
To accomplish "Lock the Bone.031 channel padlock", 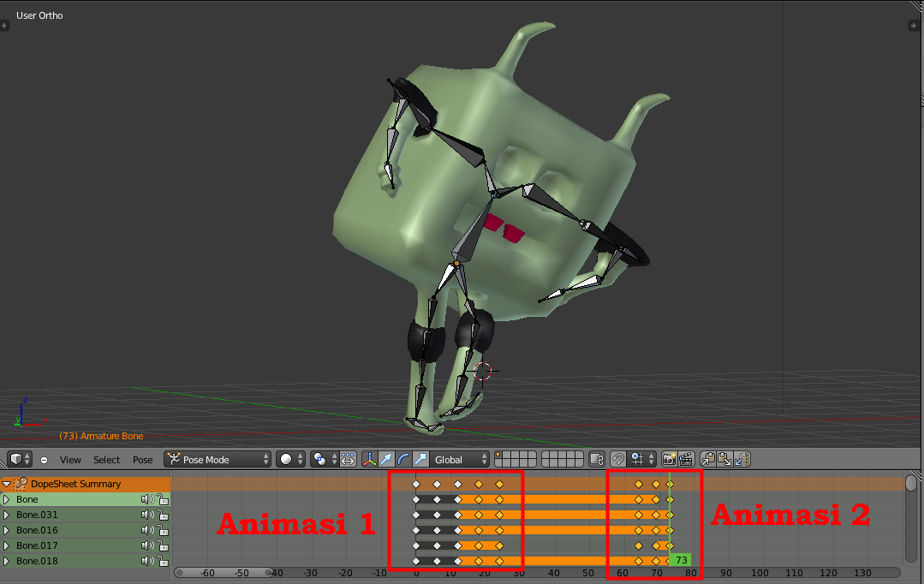I will pos(164,515).
